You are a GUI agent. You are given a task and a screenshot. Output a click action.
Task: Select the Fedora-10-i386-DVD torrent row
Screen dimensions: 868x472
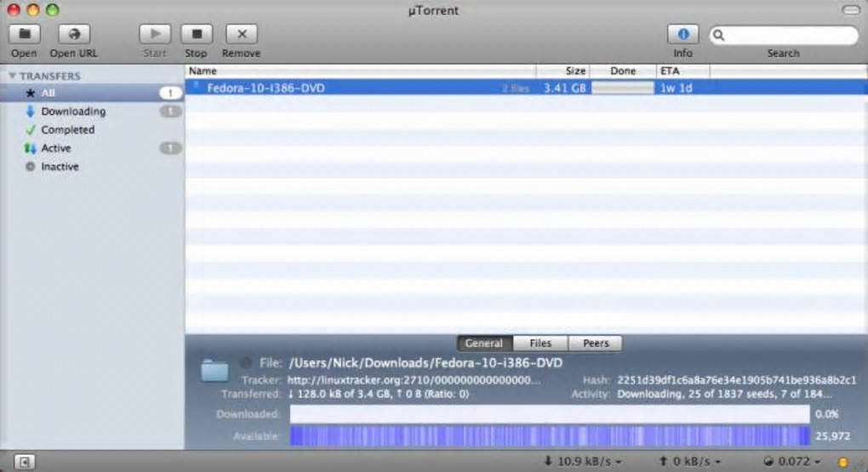point(526,88)
